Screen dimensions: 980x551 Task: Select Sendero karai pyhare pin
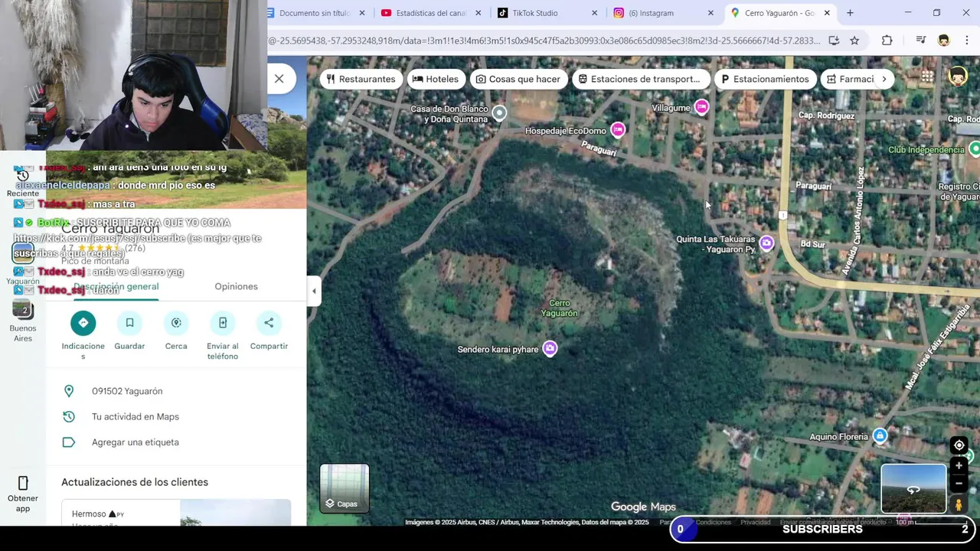[550, 349]
